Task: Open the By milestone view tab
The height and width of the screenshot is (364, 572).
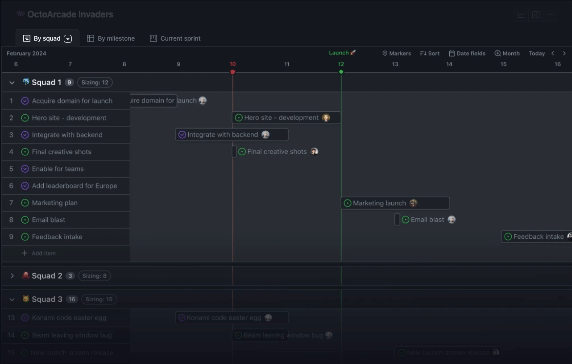Action: (111, 38)
